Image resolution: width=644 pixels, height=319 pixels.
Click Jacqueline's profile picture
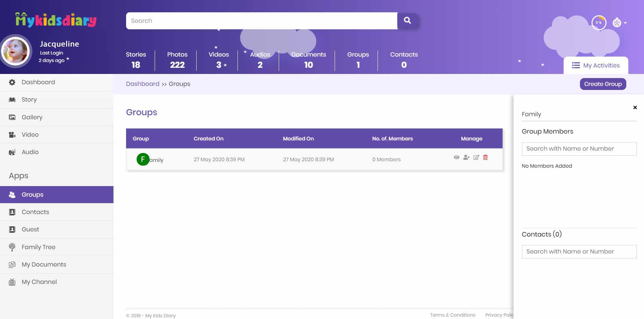point(15,51)
